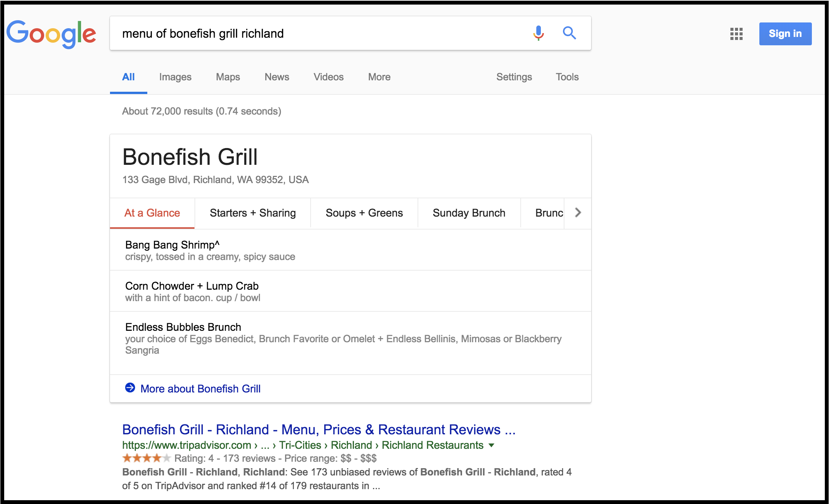
Task: Open the More search options dropdown
Action: point(379,77)
